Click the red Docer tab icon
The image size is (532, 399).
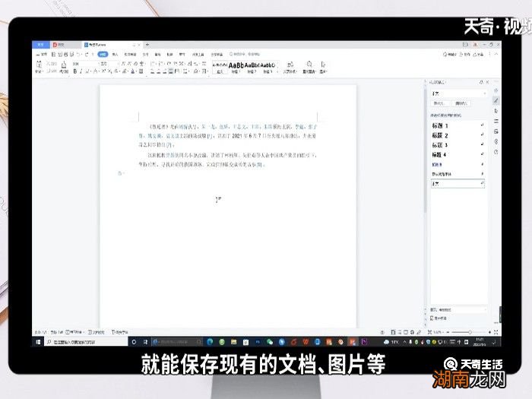pyautogui.click(x=55, y=45)
